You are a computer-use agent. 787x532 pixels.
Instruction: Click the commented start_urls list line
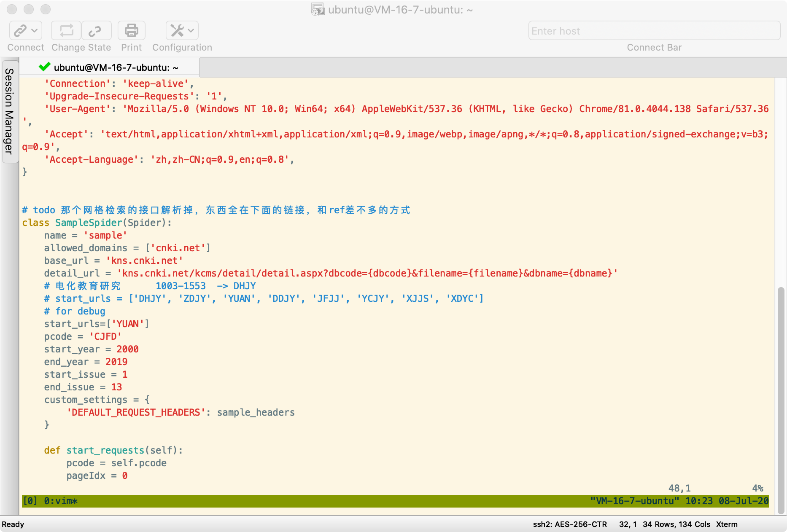click(x=264, y=298)
